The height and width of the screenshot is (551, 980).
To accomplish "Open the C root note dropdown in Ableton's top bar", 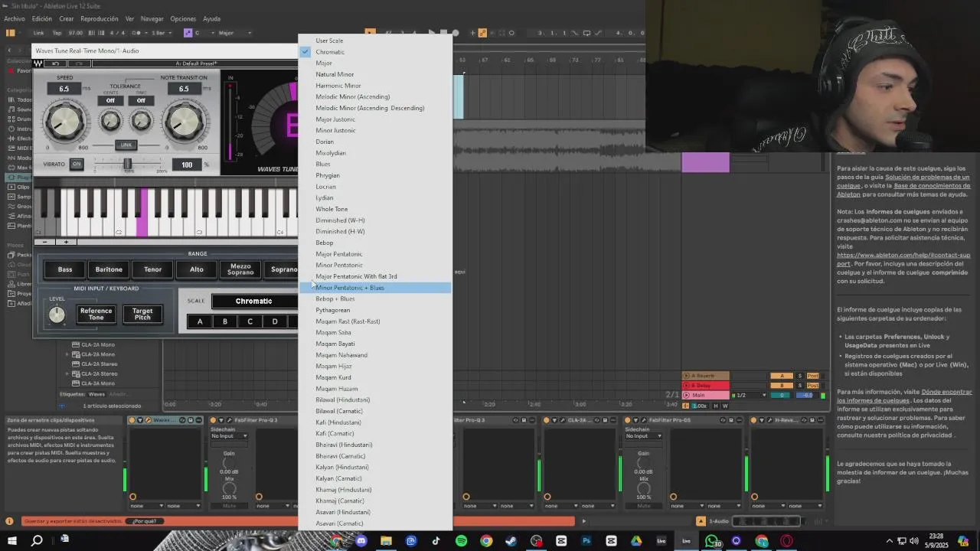I will (203, 33).
